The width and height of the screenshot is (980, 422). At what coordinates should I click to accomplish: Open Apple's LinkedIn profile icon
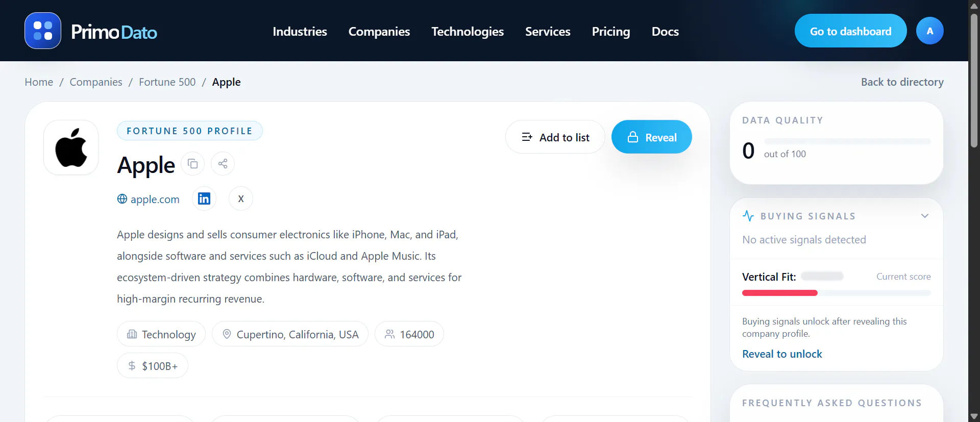pyautogui.click(x=204, y=198)
